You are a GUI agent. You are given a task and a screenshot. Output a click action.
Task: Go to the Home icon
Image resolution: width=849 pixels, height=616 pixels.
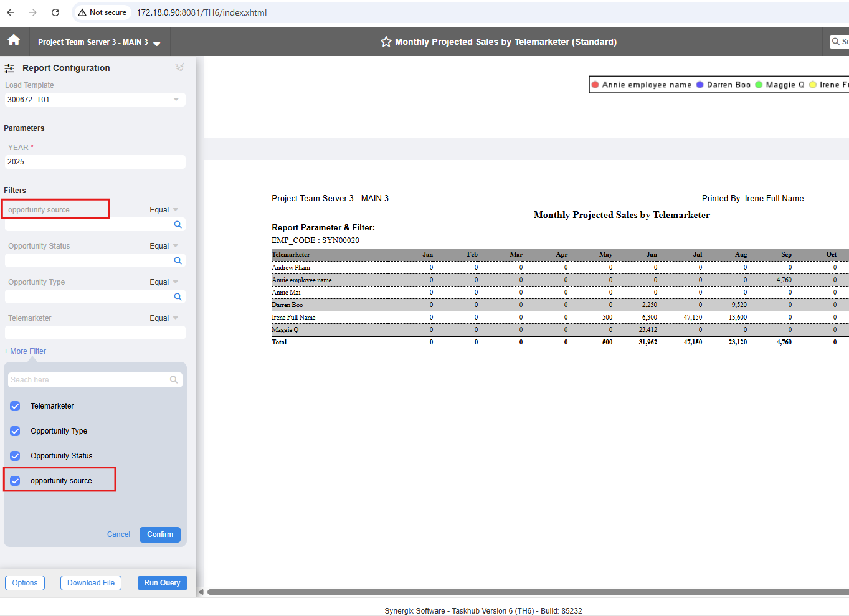(x=14, y=40)
